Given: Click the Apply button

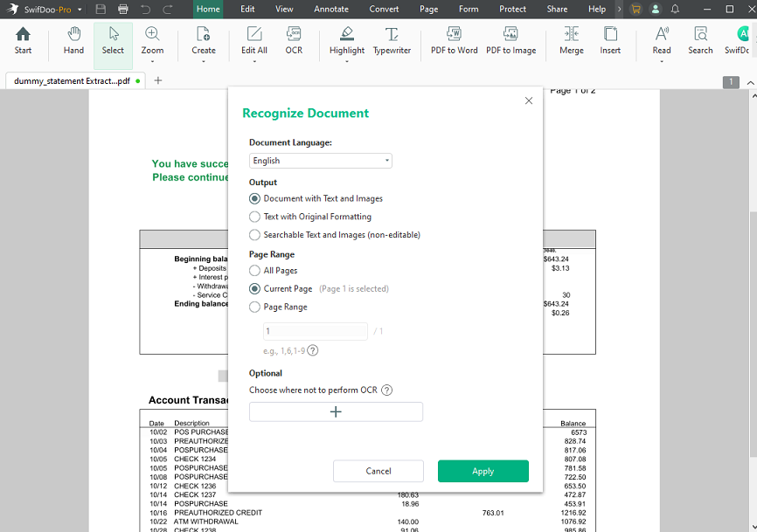Looking at the screenshot, I should (483, 471).
